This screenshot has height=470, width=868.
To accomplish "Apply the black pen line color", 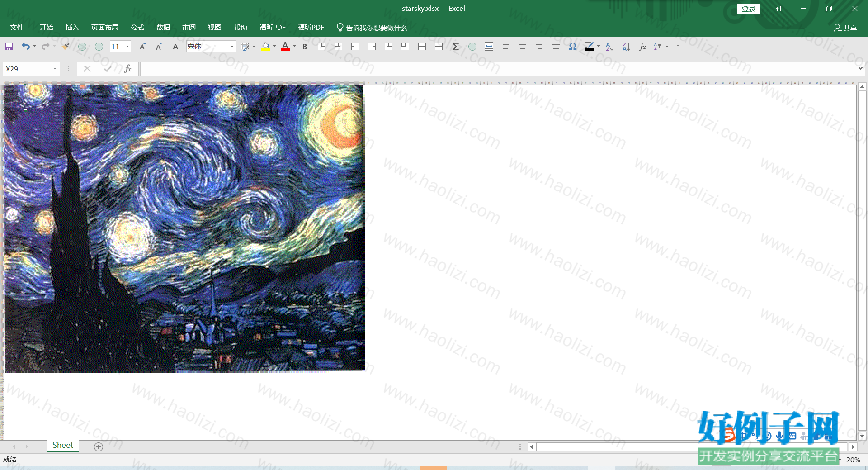I will (x=590, y=46).
